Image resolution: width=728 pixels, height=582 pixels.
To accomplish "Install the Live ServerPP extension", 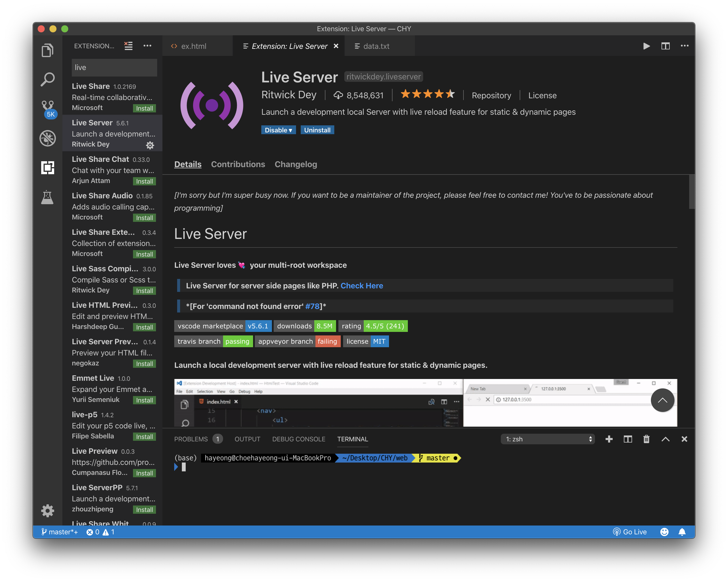I will click(x=144, y=509).
